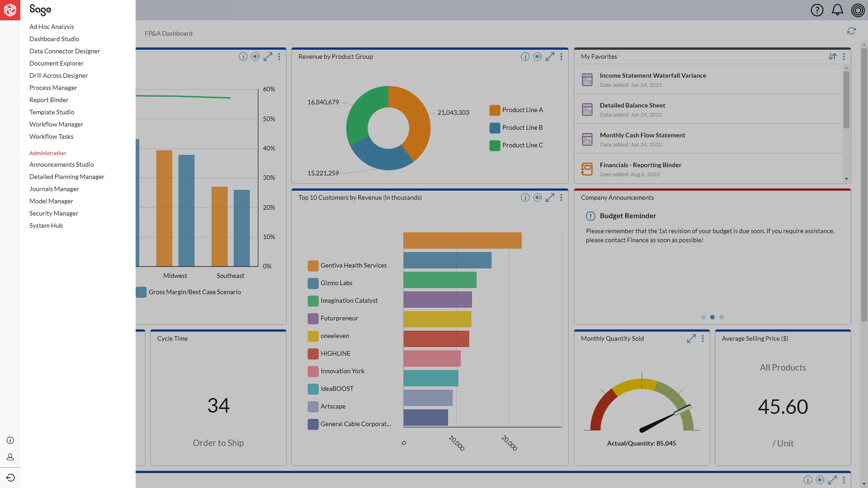
Task: Open Top 10 Customers options menu
Action: [x=561, y=197]
